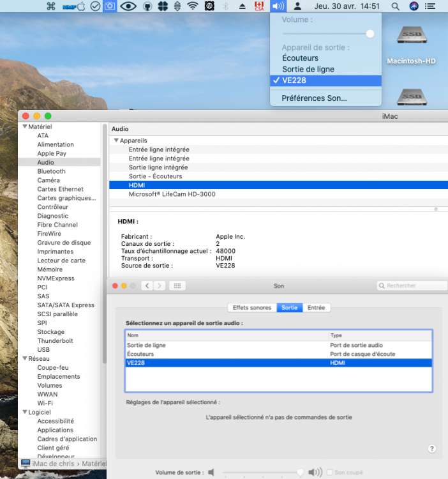Select Cartes graphiques in sidebar
Screen dimensions: 448x479
coord(66,198)
